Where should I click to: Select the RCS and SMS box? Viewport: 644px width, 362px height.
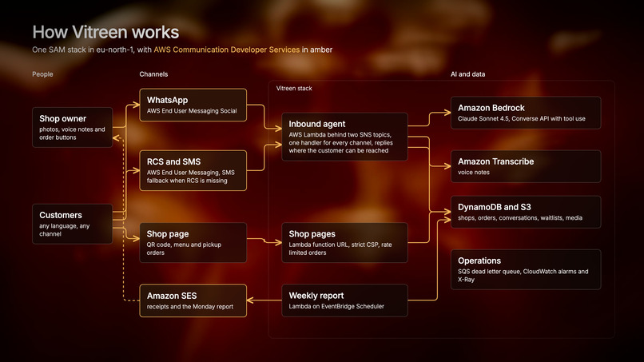[193, 170]
